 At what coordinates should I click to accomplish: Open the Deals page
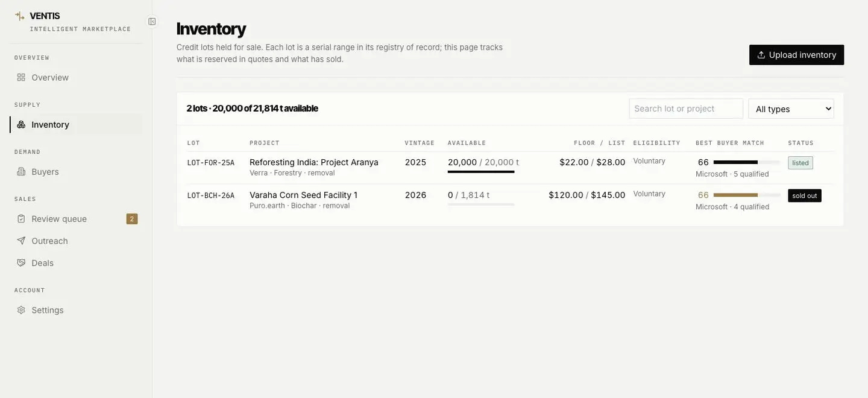coord(76,263)
